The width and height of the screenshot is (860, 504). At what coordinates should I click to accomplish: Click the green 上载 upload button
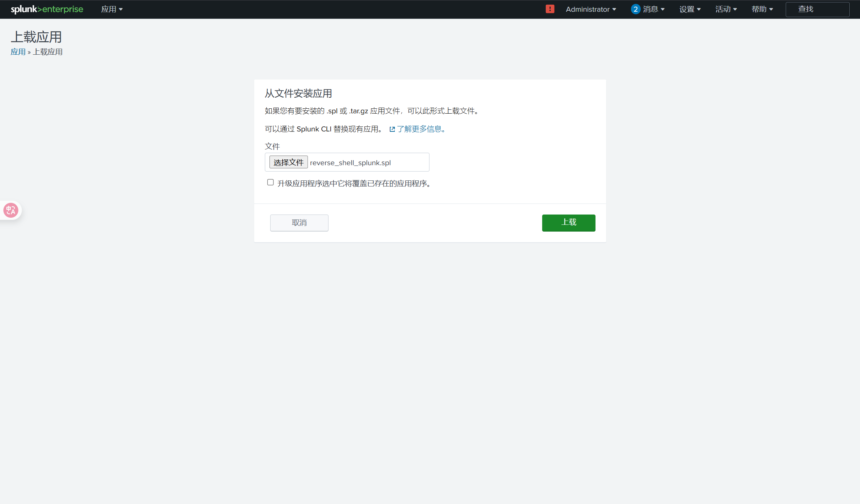568,223
